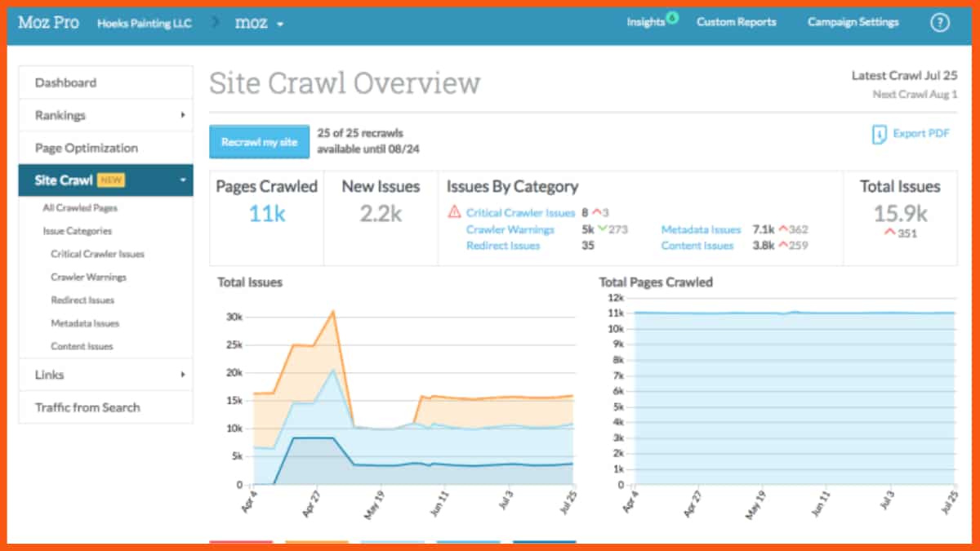
Task: Open the Crawler Warnings category link
Action: (x=510, y=229)
